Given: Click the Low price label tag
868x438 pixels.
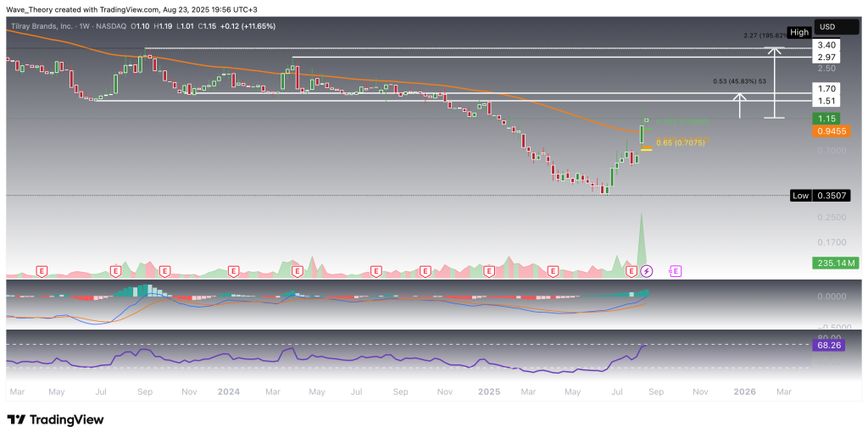Looking at the screenshot, I should point(800,195).
